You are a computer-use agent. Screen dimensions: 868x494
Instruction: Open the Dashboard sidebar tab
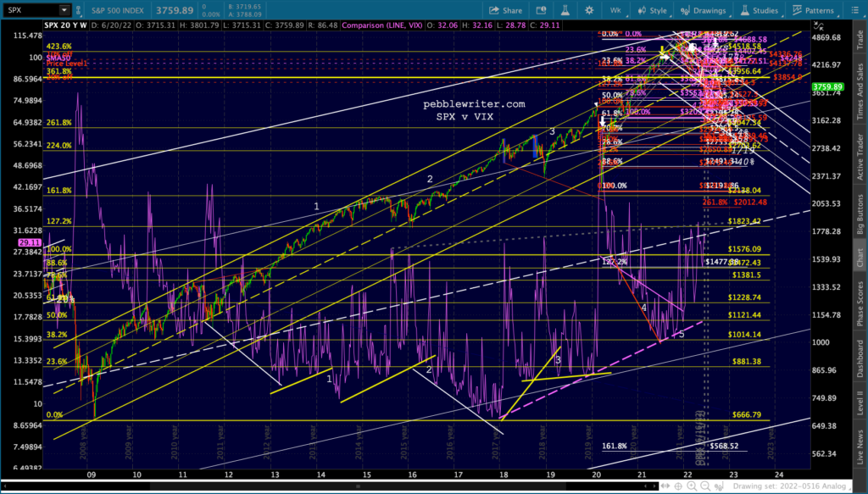[860, 358]
